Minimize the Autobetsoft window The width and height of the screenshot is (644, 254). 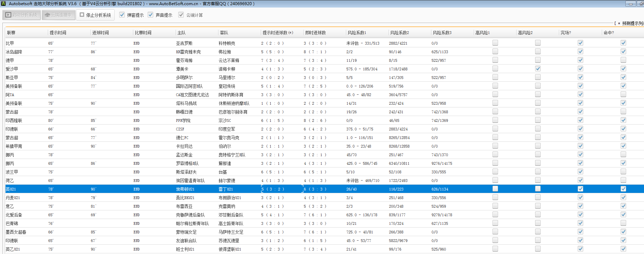[630, 4]
